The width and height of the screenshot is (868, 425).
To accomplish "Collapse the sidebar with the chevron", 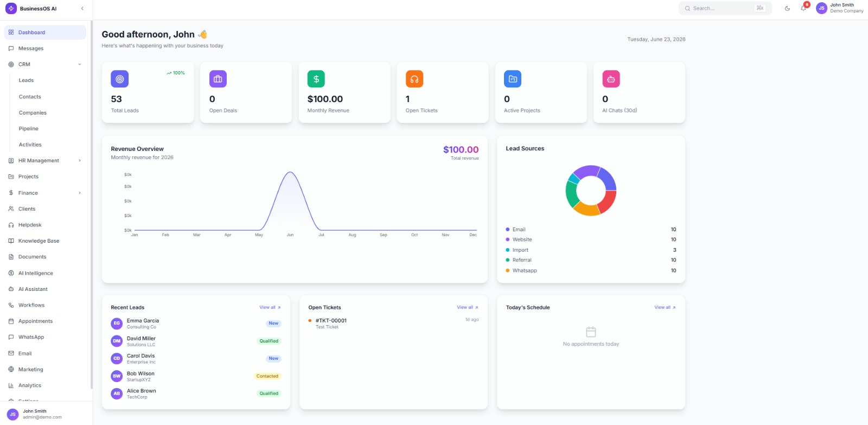I will [x=82, y=8].
